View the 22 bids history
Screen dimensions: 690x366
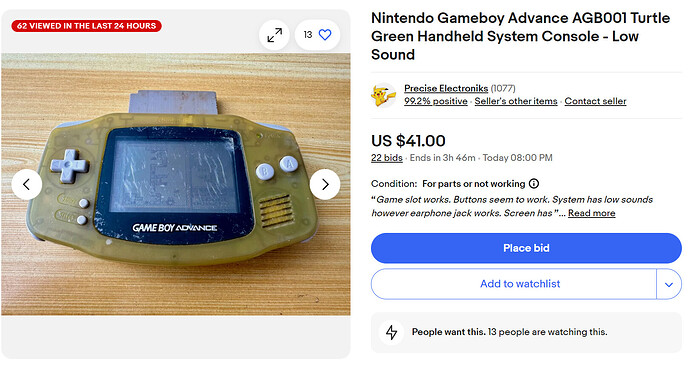point(386,158)
